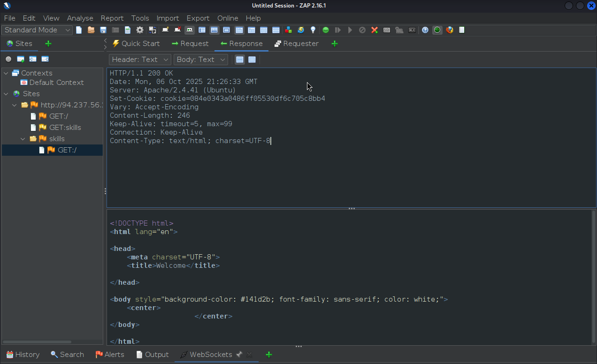Click the green break on requests circle
The width and height of the screenshot is (597, 364).
[326, 30]
